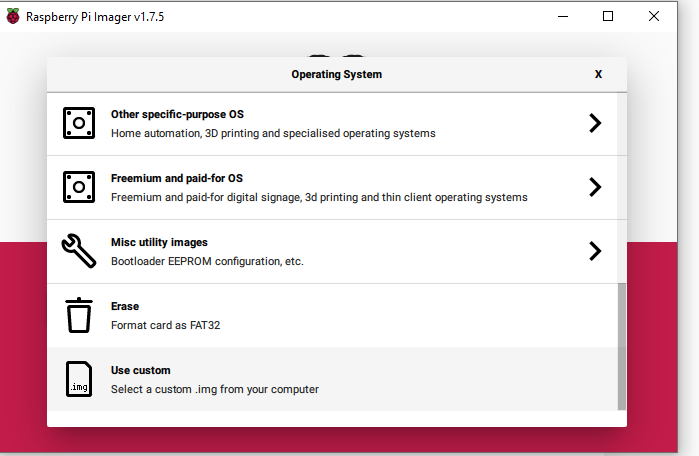The height and width of the screenshot is (456, 699).
Task: Click the Freemium and paid-for OS disk icon
Action: coord(79,187)
